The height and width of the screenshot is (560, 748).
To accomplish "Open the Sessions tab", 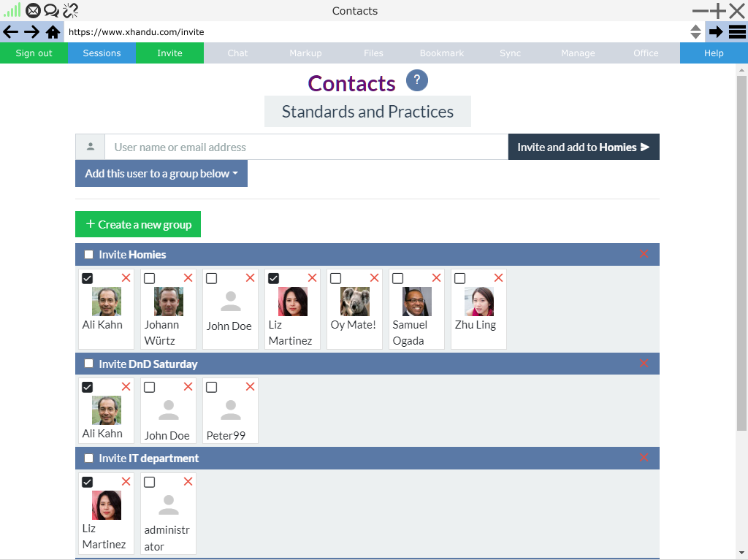I will click(x=102, y=53).
